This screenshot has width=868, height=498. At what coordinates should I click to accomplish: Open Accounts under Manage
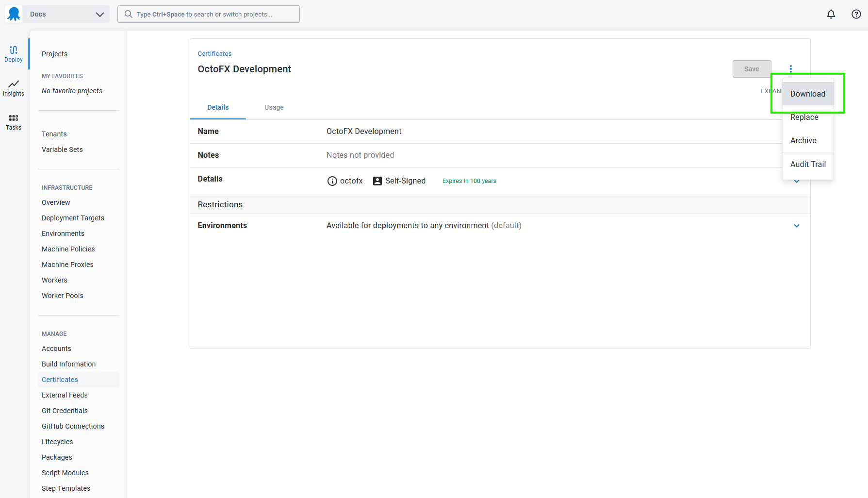56,349
